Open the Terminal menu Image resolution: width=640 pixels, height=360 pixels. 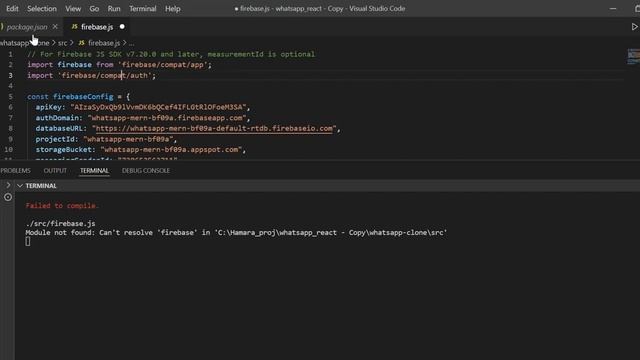pos(142,9)
